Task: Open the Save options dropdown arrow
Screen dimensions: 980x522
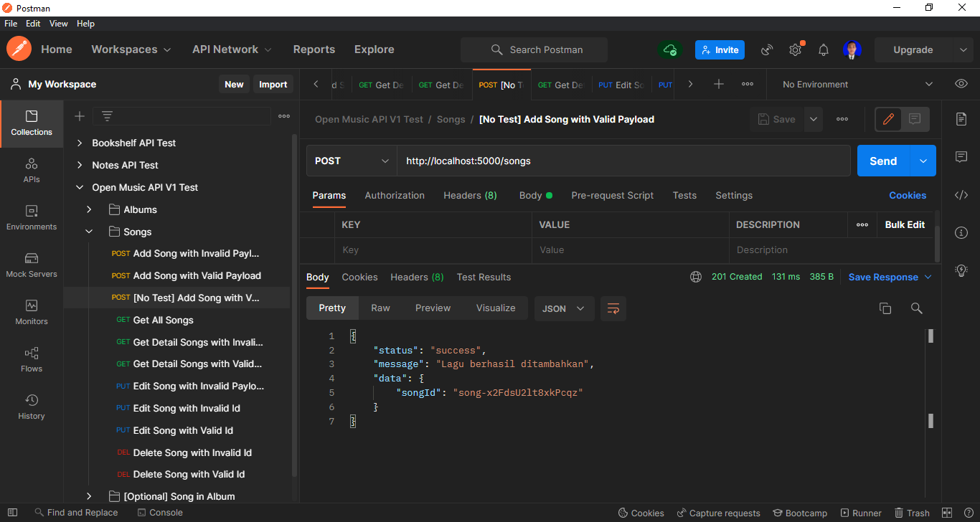Action: [813, 119]
